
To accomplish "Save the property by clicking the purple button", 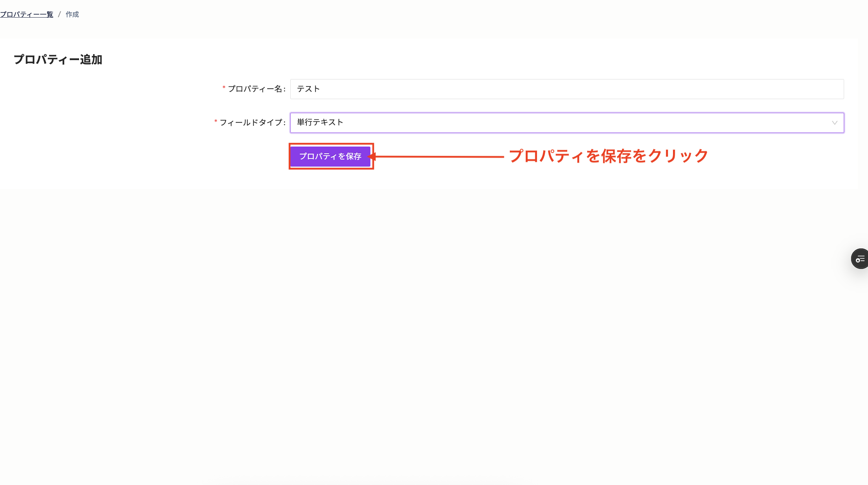I will [331, 156].
